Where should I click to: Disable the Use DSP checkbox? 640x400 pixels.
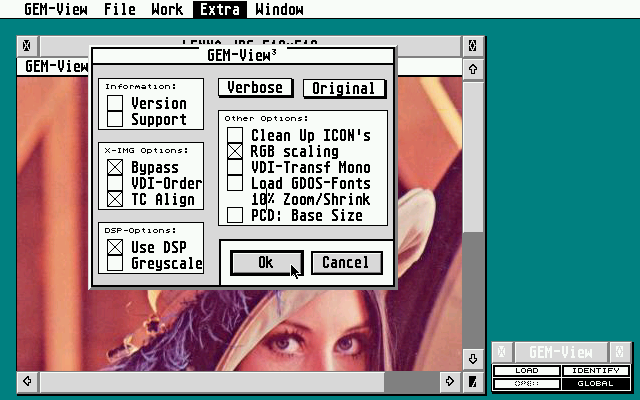[x=115, y=247]
